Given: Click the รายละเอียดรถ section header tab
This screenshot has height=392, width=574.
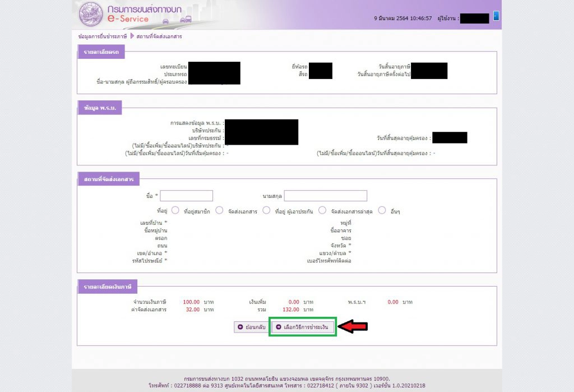Looking at the screenshot, I should point(101,52).
